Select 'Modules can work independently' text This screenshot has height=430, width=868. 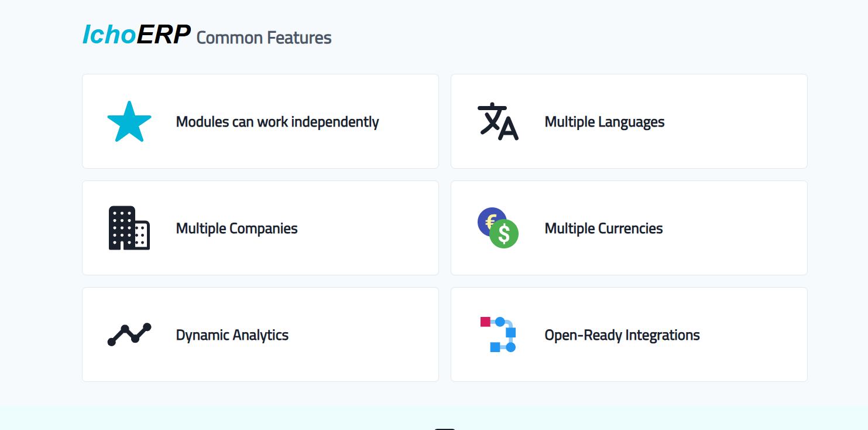(x=277, y=122)
